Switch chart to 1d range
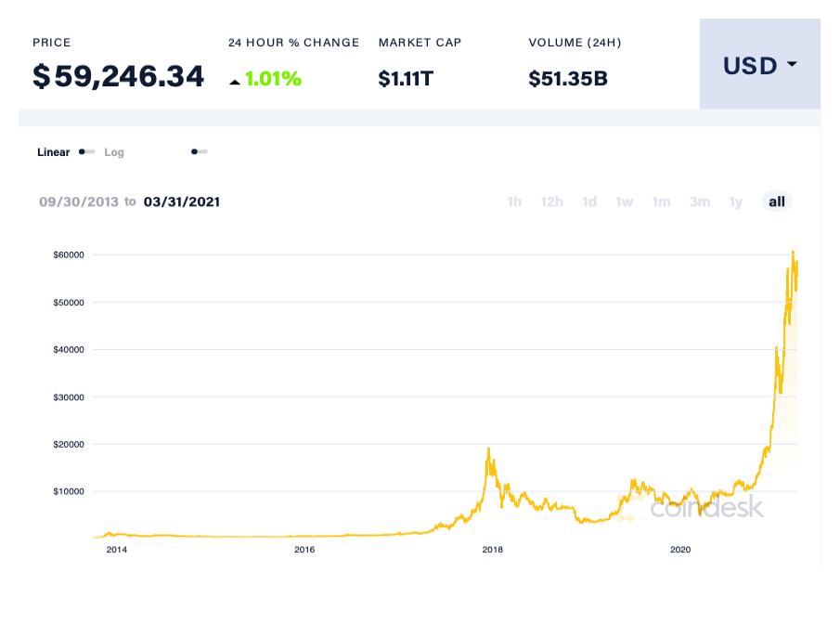This screenshot has width=840, height=624. (x=589, y=201)
